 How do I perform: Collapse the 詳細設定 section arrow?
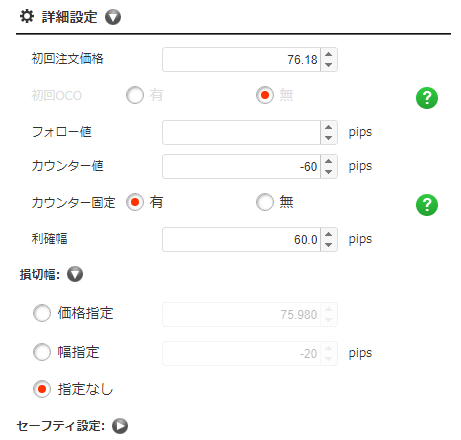pos(113,17)
